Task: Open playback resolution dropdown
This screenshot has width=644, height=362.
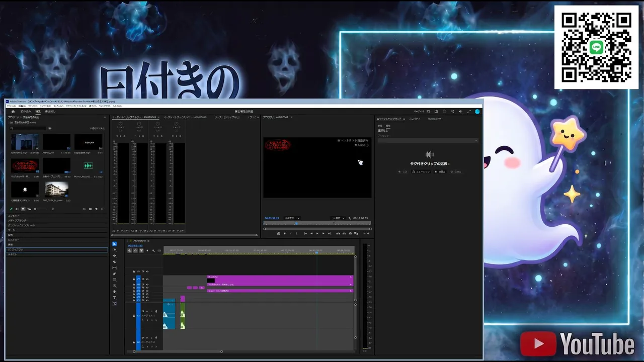Action: tap(338, 218)
